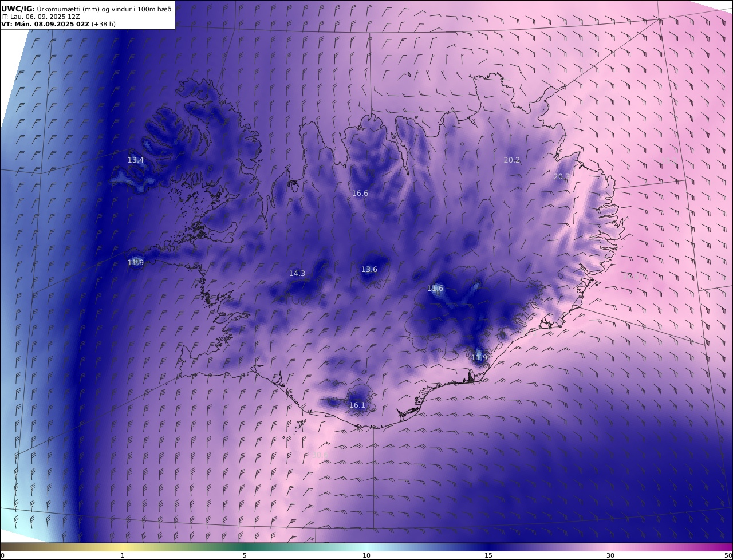The image size is (733, 560).
Task: Click the UWC/IG map title line
Action: [86, 9]
